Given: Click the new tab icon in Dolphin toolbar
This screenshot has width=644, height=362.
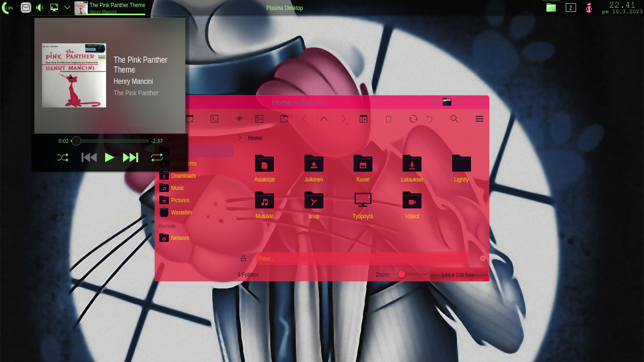Looking at the screenshot, I should point(285,119).
